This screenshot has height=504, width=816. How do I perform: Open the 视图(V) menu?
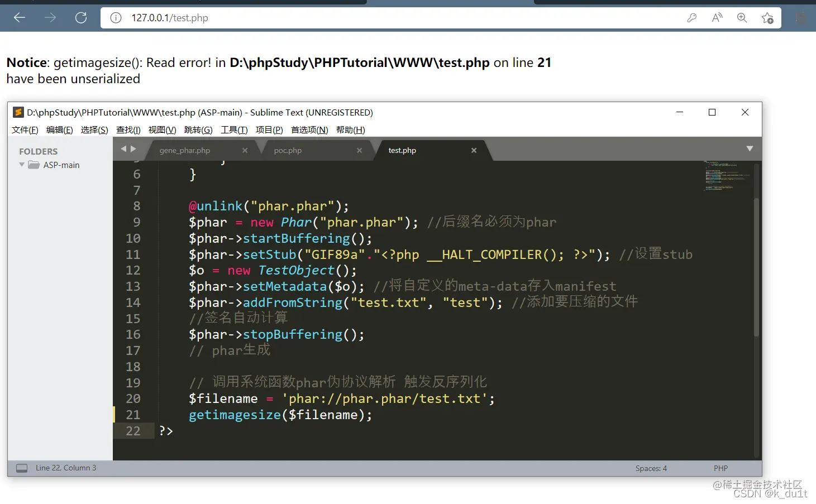163,130
